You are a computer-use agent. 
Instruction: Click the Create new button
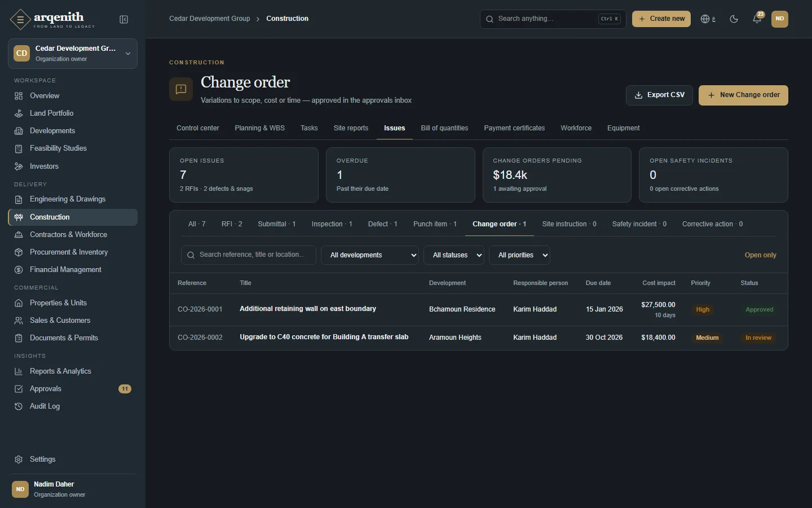pyautogui.click(x=661, y=19)
